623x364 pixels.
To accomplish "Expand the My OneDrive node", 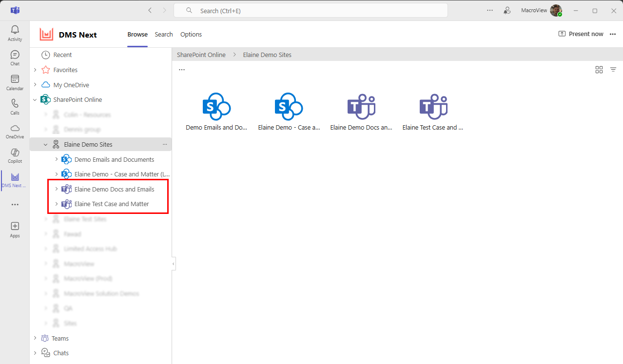I will [x=35, y=85].
